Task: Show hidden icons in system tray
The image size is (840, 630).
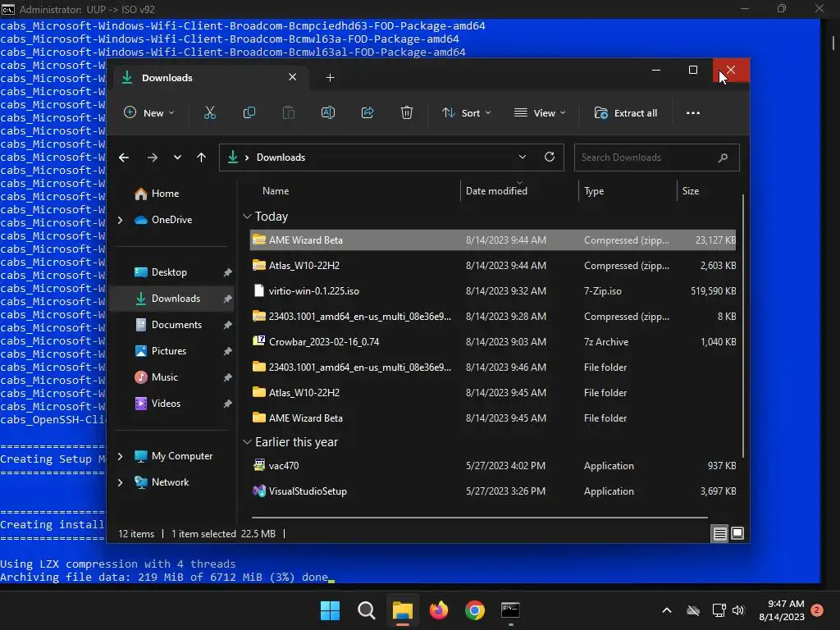Action: pyautogui.click(x=667, y=610)
